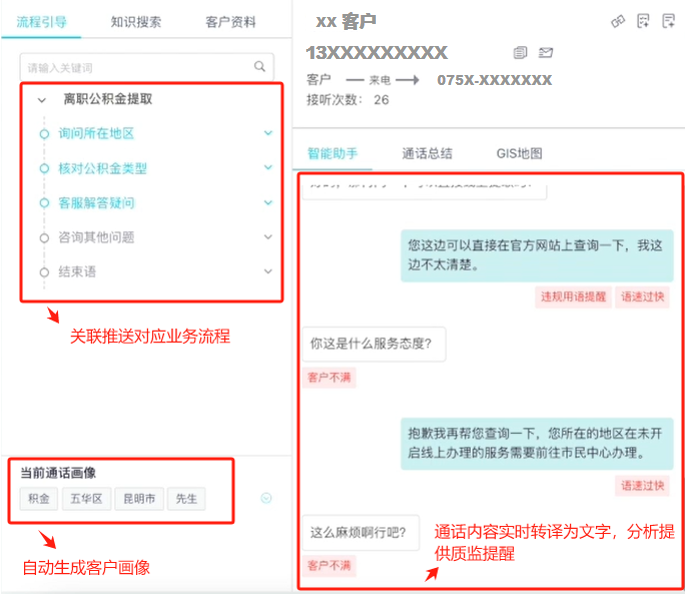Expand the call portrait circular arrow
Image resolution: width=685 pixels, height=594 pixels.
(x=266, y=498)
